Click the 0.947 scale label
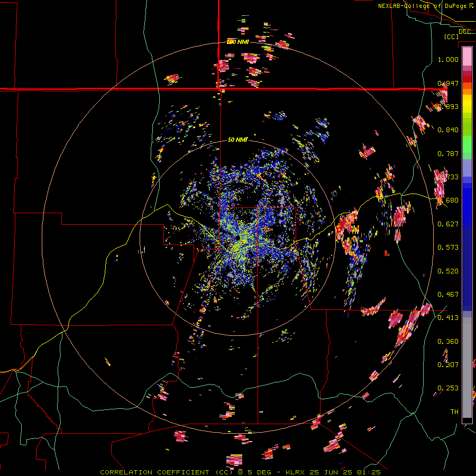This screenshot has width=476, height=476. tap(448, 83)
